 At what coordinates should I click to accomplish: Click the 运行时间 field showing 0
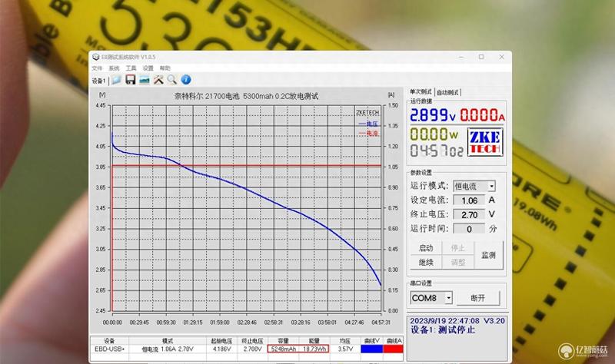pyautogui.click(x=469, y=229)
